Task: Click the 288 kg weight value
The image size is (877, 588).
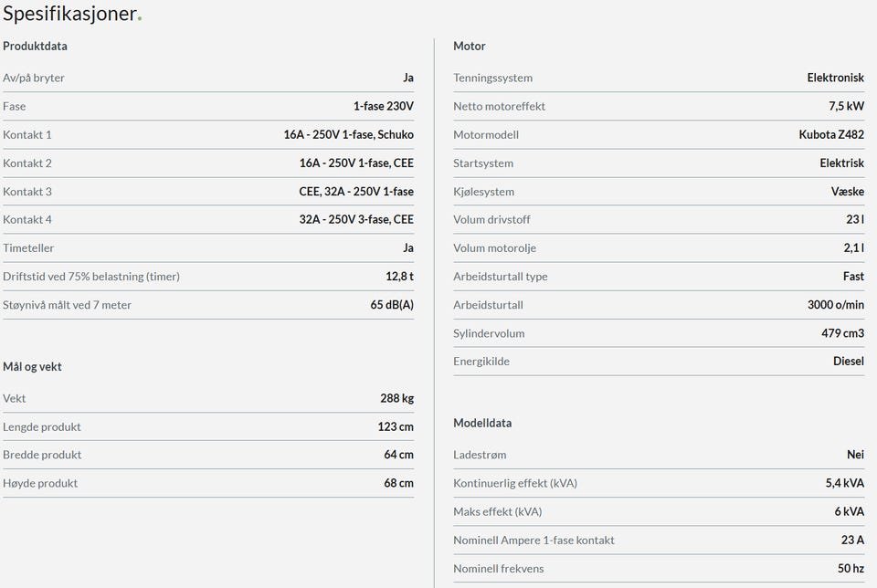Action: tap(396, 398)
